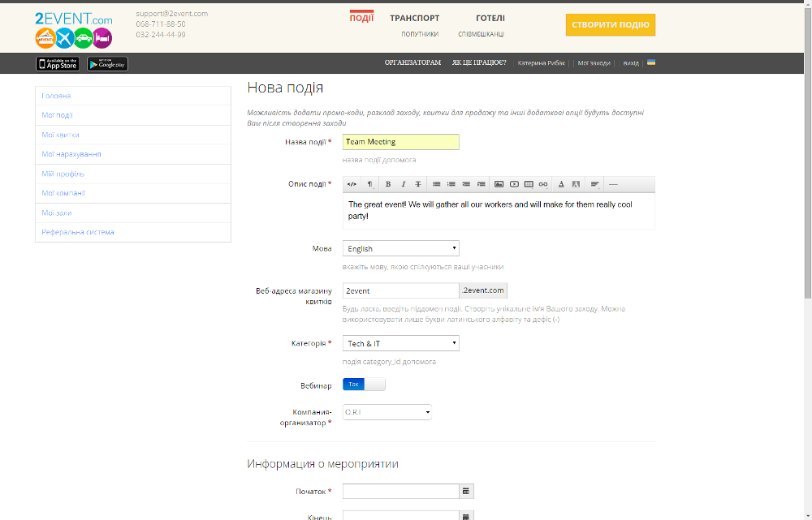Click the Available on the App Store badge

click(x=58, y=63)
